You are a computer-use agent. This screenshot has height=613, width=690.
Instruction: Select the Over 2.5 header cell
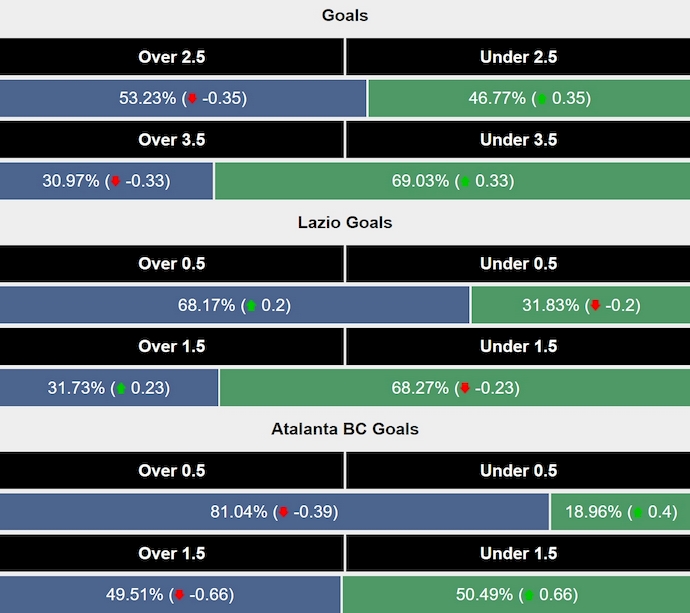[x=172, y=57]
